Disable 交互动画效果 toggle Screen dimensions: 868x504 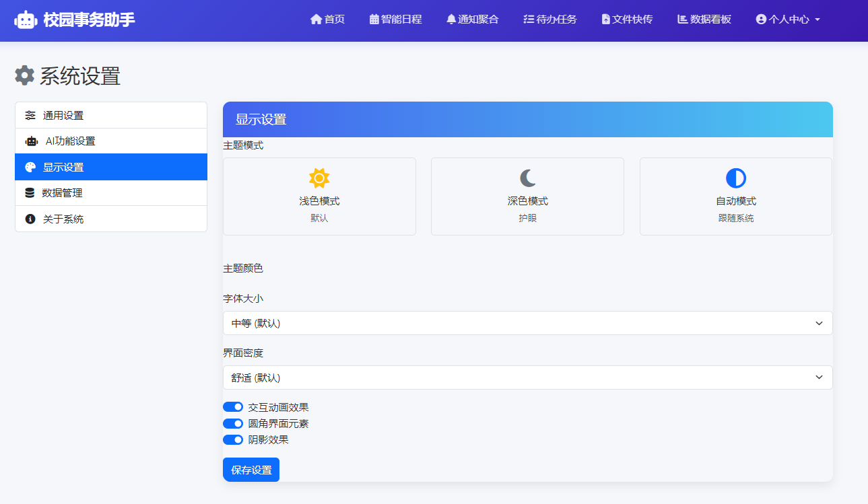click(233, 406)
